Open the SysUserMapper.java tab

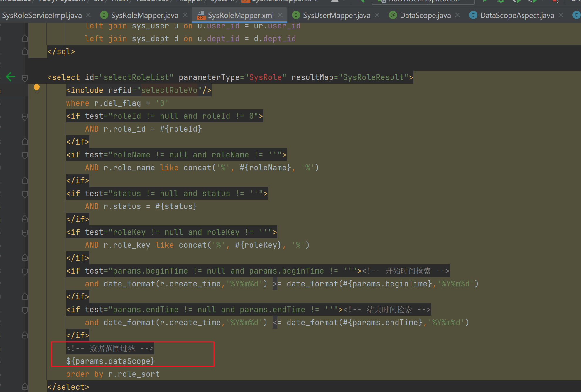coord(337,15)
